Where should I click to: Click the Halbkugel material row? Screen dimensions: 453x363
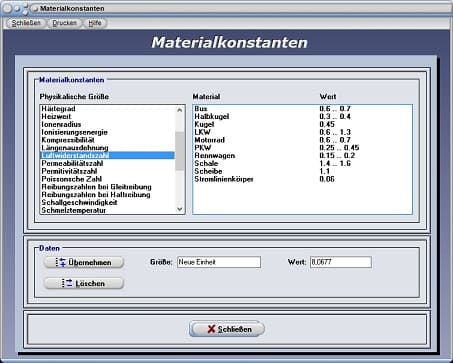tap(302, 117)
